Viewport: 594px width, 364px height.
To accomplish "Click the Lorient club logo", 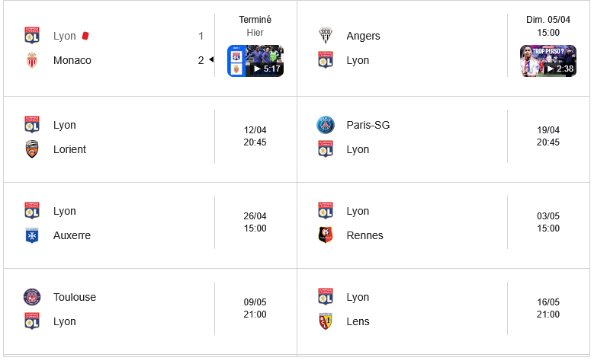I will click(x=32, y=149).
